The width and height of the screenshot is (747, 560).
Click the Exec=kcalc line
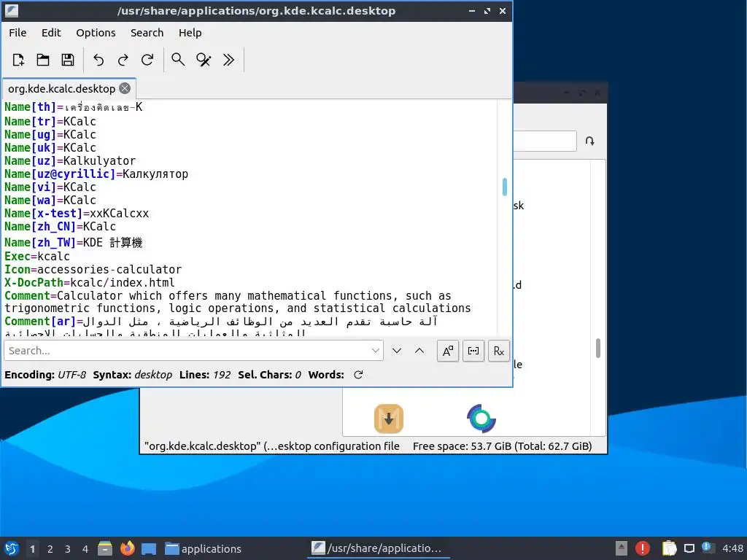pos(37,256)
